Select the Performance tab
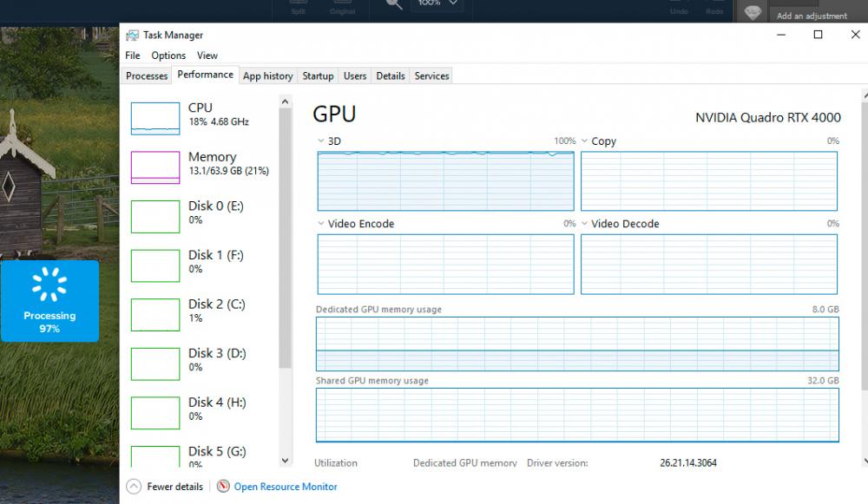Screen dimensions: 868x504 pyautogui.click(x=206, y=75)
